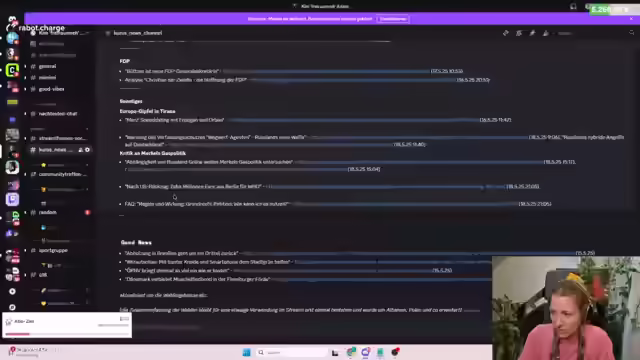Open the Windows Start button
This screenshot has width=640, height=360.
click(x=246, y=352)
